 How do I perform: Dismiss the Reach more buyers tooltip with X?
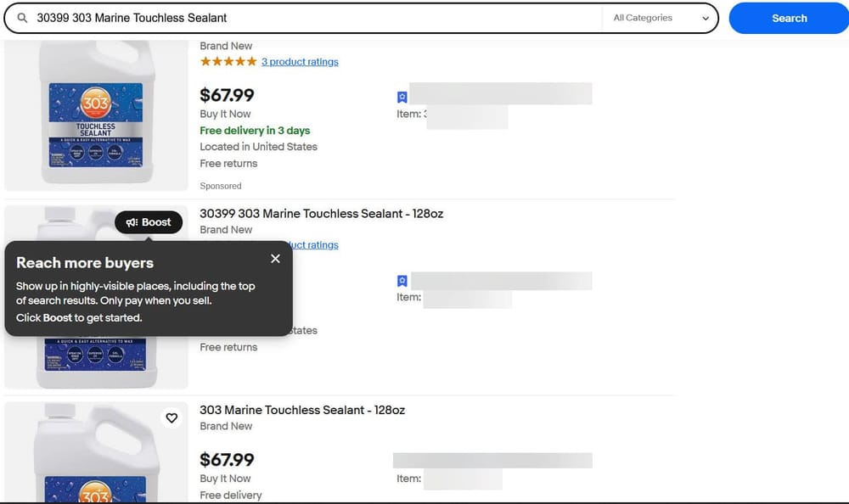click(275, 258)
